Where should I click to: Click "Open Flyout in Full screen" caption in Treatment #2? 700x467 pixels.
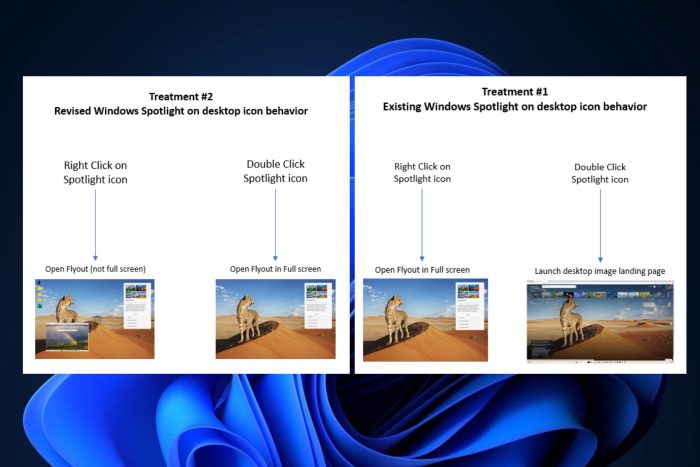coord(275,269)
